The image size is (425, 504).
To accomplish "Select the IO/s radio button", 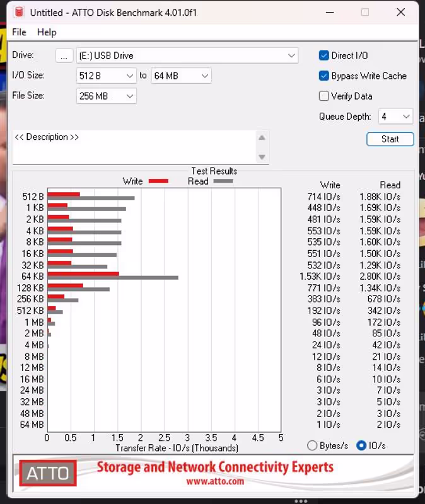I will click(361, 445).
